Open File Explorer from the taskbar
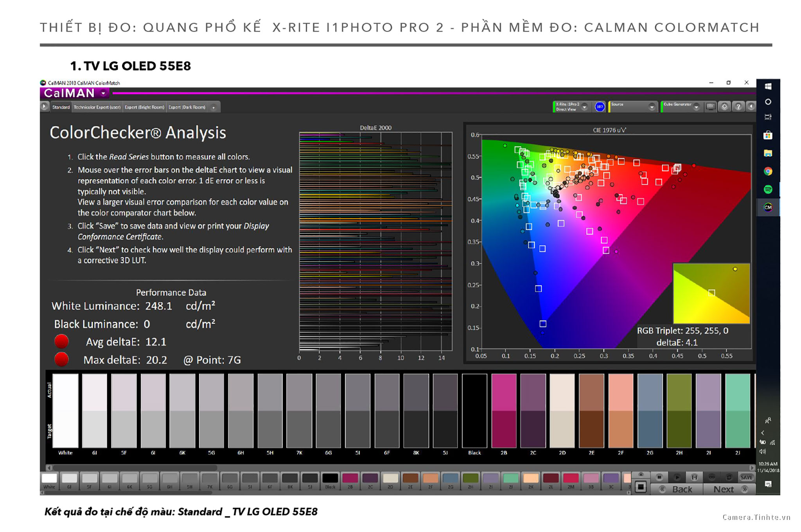Screen dimensions: 801x532 pos(768,153)
